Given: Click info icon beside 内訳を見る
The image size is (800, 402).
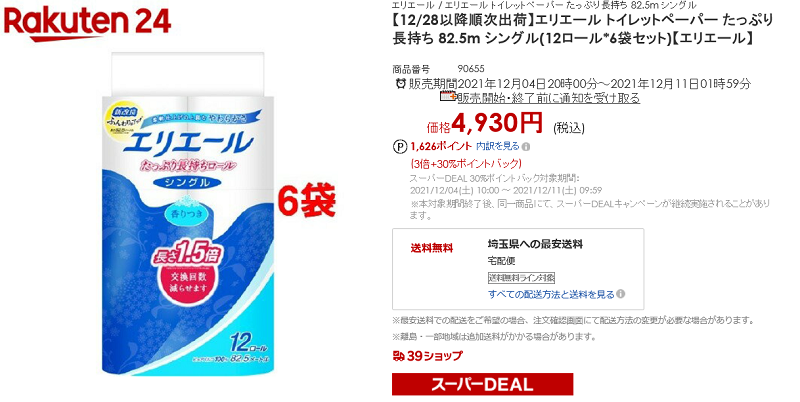Looking at the screenshot, I should pyautogui.click(x=526, y=147).
